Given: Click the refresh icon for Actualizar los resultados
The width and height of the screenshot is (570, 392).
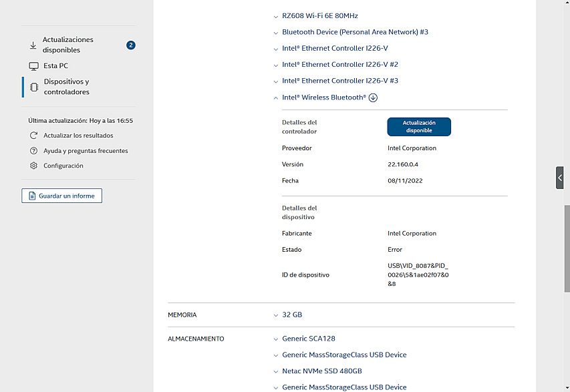Looking at the screenshot, I should [x=33, y=136].
